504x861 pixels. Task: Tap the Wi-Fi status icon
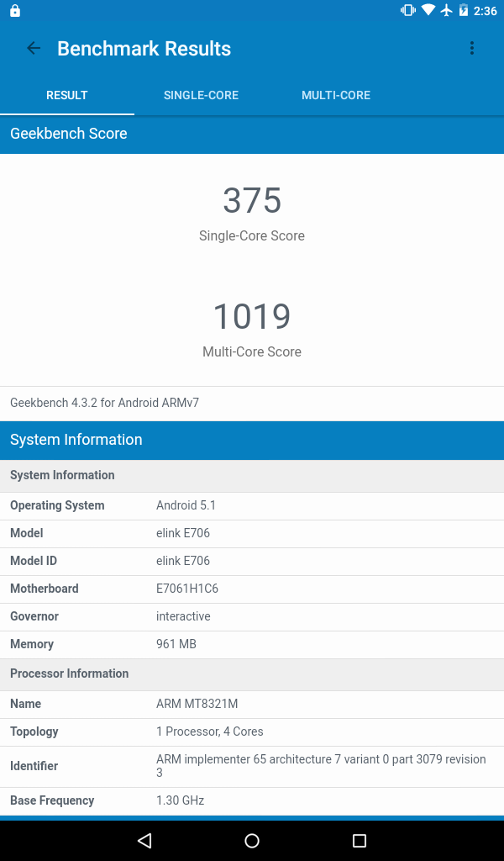[x=428, y=10]
